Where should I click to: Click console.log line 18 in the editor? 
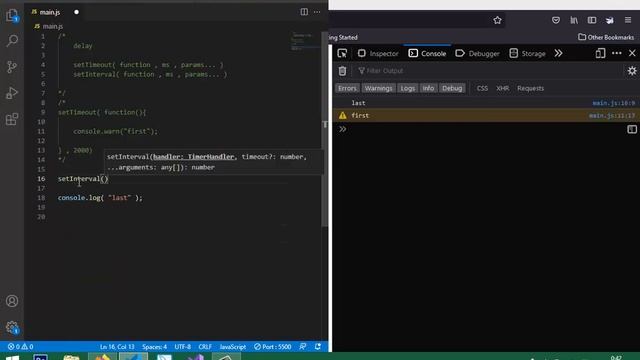(x=100, y=198)
